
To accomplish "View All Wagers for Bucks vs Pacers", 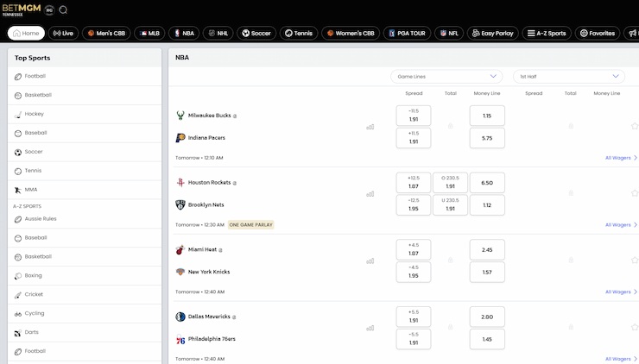I will (621, 158).
